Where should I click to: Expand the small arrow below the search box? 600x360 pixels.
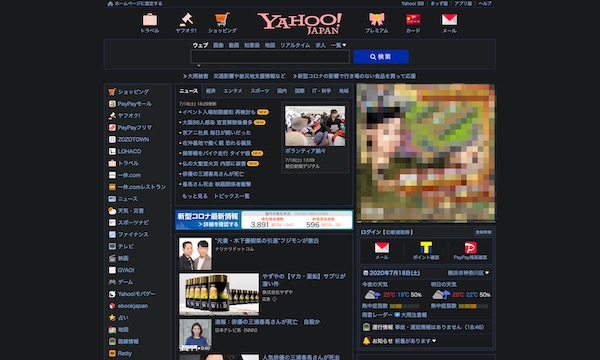tap(199, 65)
